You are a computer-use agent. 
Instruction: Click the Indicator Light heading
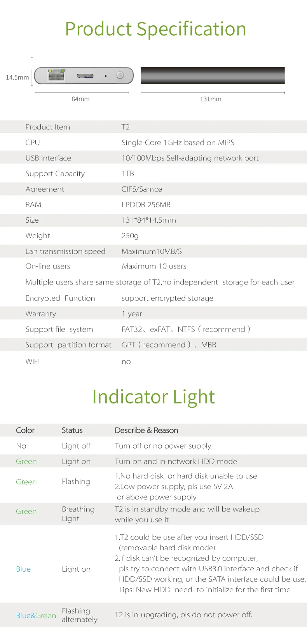click(153, 397)
